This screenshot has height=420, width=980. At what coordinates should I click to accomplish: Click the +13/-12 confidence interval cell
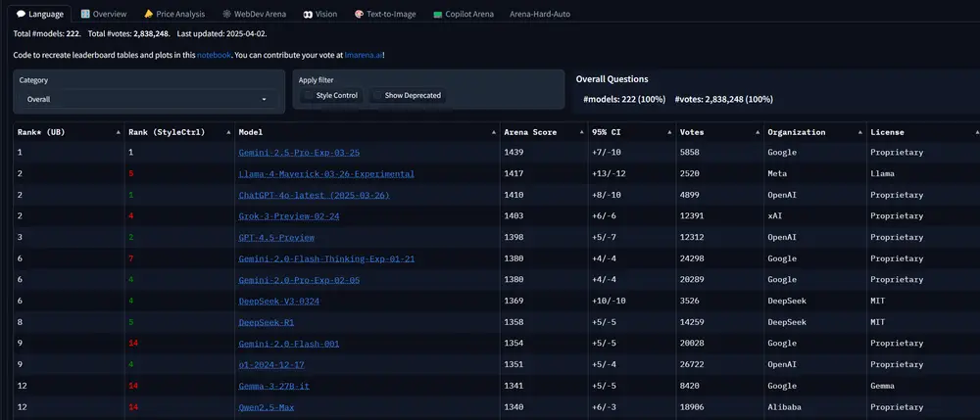632,174
